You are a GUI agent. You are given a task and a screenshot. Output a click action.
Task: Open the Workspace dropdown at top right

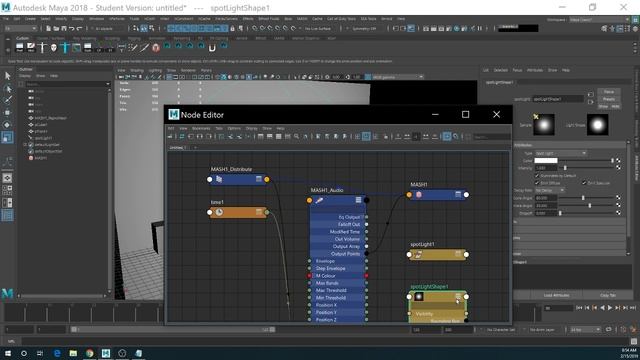pos(599,19)
